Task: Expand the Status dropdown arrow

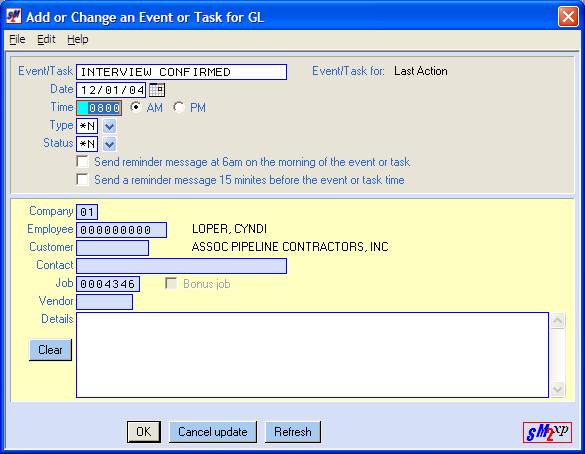Action: coord(109,144)
